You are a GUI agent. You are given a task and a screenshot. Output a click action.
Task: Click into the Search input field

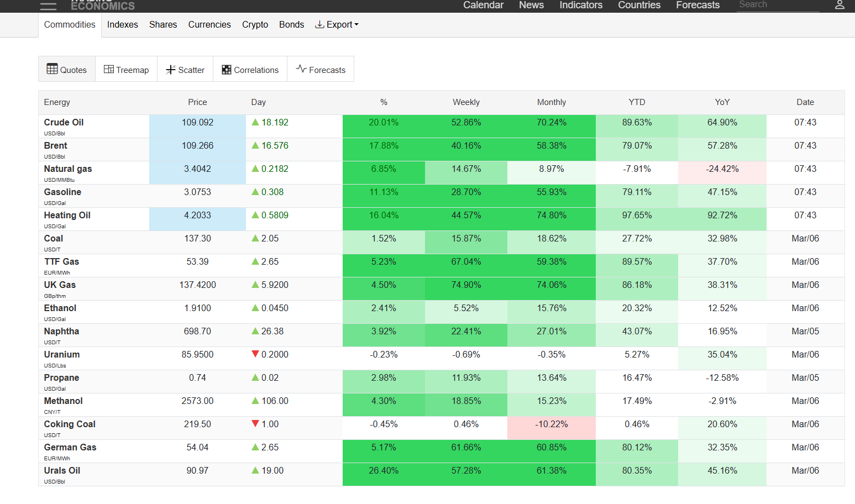click(x=778, y=5)
